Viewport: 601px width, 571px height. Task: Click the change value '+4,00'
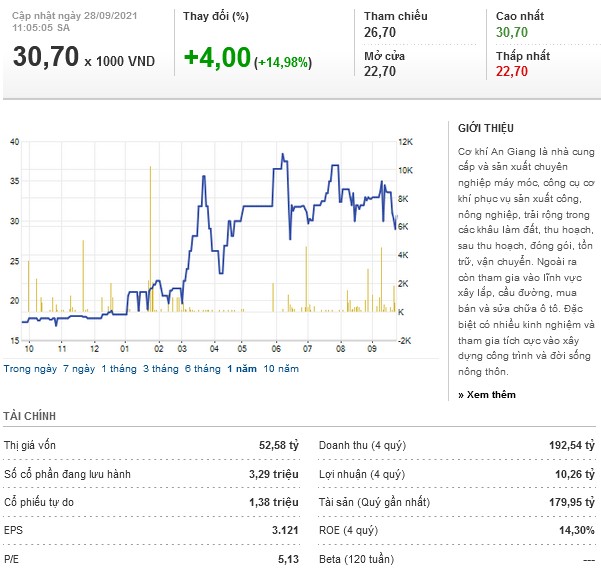[x=217, y=57]
